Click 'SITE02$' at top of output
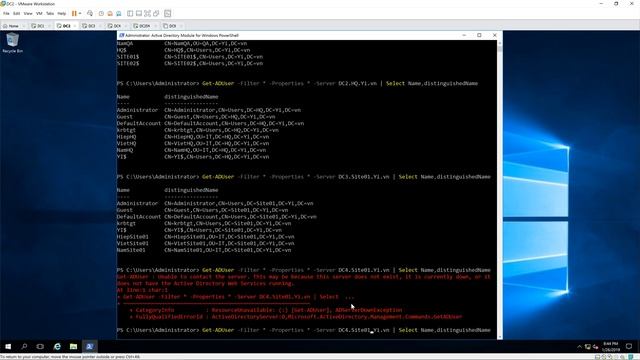640x360 pixels. click(128, 63)
